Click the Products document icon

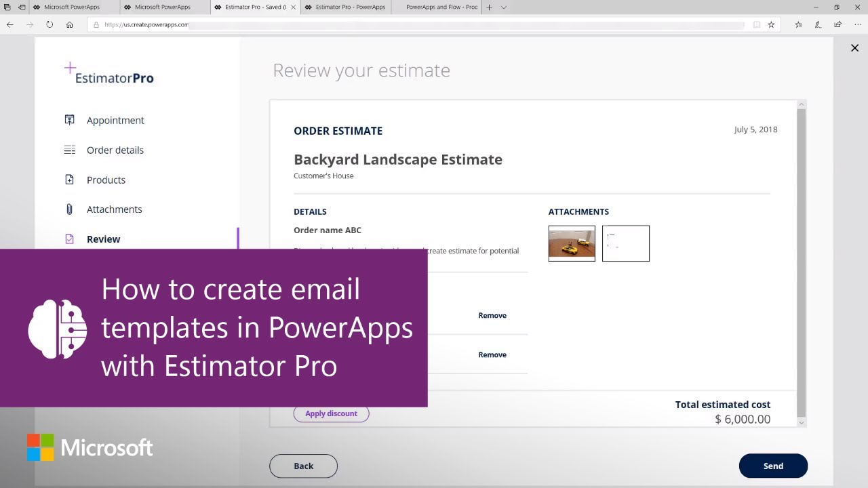[x=69, y=180]
